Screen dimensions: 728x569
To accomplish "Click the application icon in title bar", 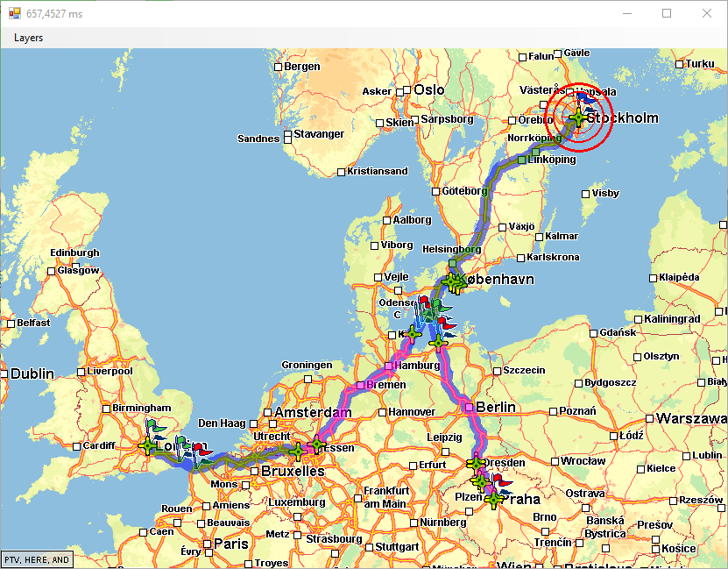I will click(14, 13).
